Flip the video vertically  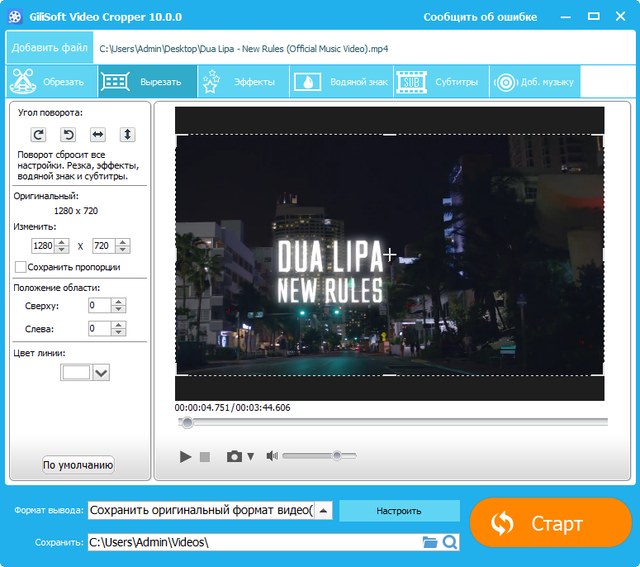tap(128, 134)
